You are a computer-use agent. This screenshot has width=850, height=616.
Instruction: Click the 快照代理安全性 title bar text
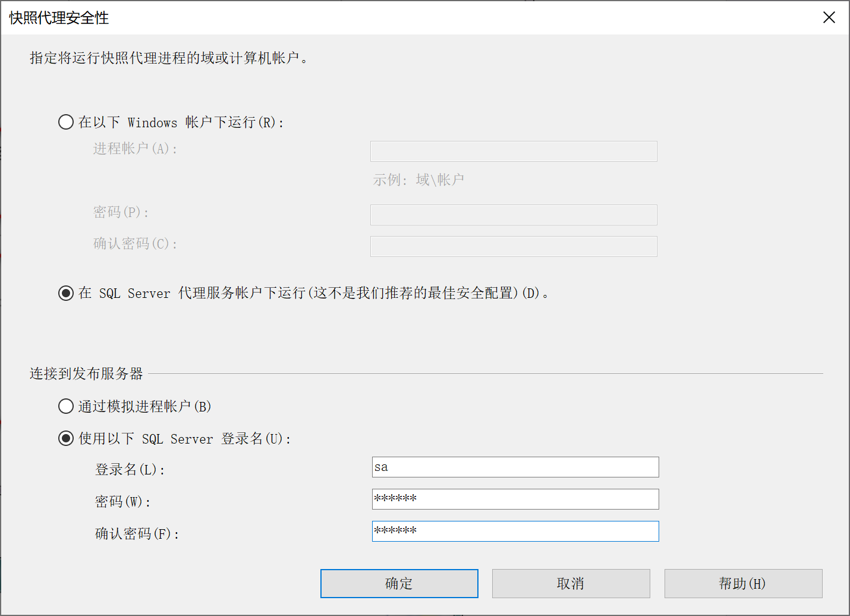[x=59, y=18]
